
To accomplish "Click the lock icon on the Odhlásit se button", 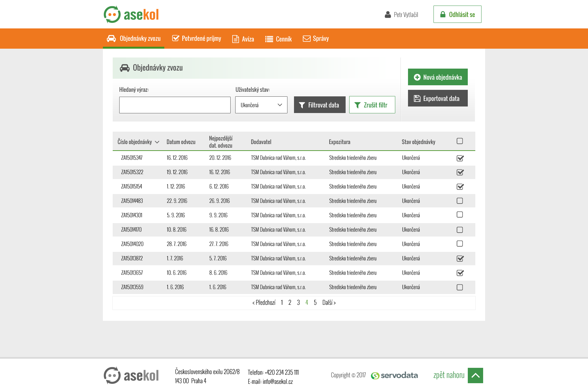I will [443, 14].
